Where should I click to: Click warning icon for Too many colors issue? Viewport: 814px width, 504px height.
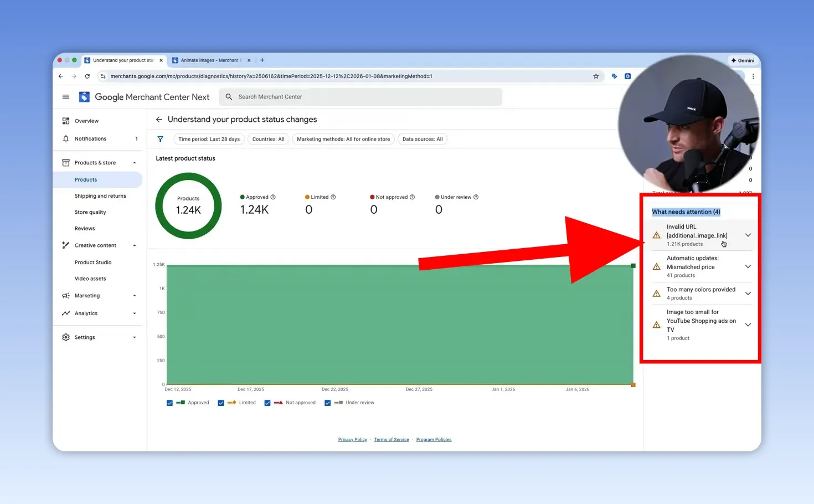pyautogui.click(x=657, y=294)
